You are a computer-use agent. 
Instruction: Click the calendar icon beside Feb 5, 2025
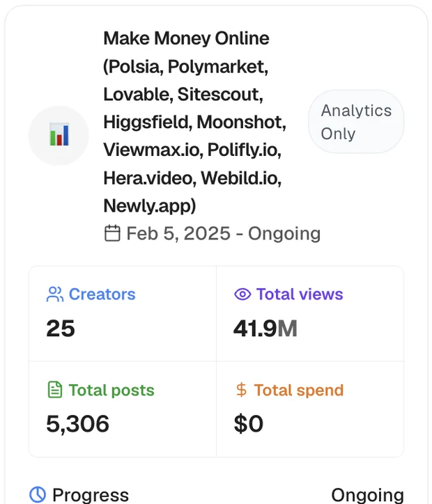112,233
